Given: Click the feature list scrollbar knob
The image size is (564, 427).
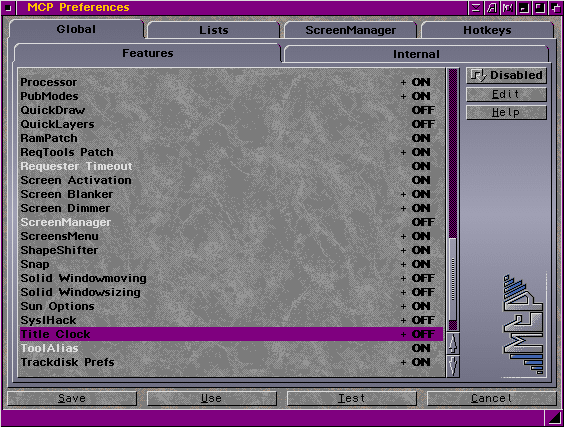Looking at the screenshot, I should [453, 279].
